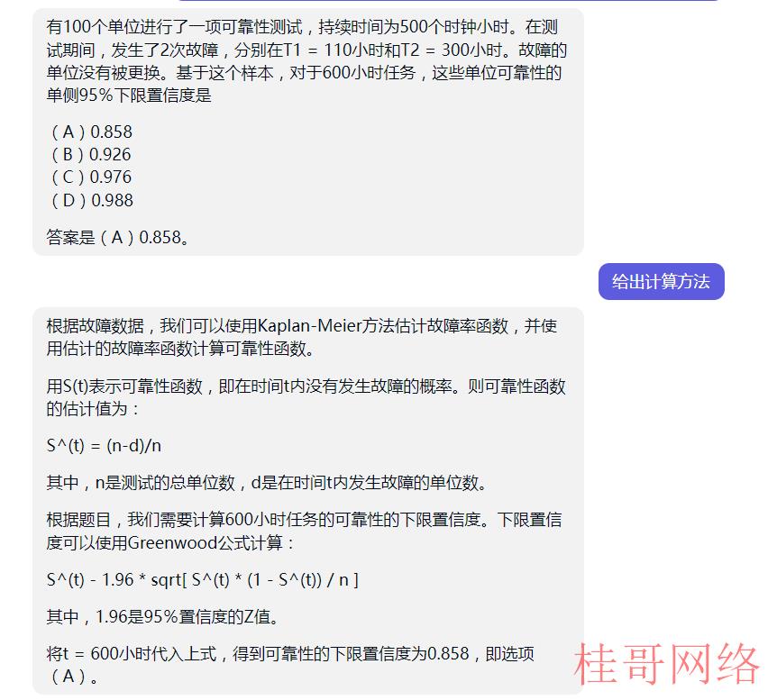Click the word Kaplan-Meier in the explanation
Image resolution: width=777 pixels, height=700 pixels.
(310, 326)
